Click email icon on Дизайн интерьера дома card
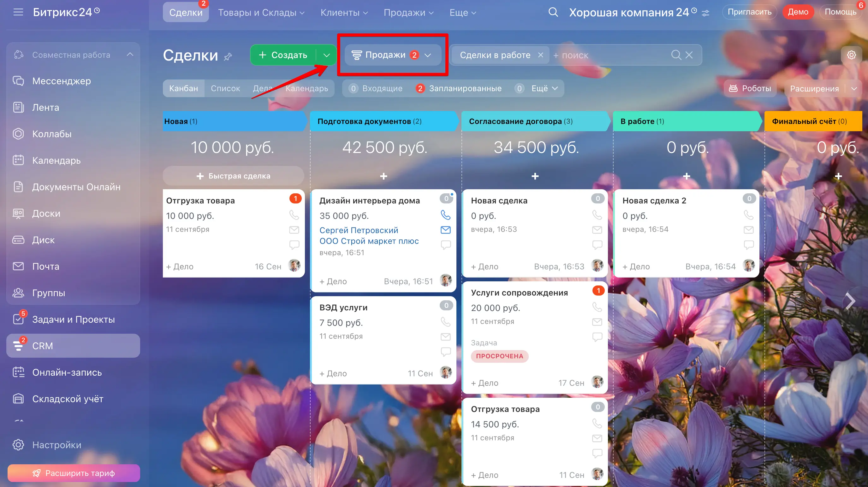 445,230
